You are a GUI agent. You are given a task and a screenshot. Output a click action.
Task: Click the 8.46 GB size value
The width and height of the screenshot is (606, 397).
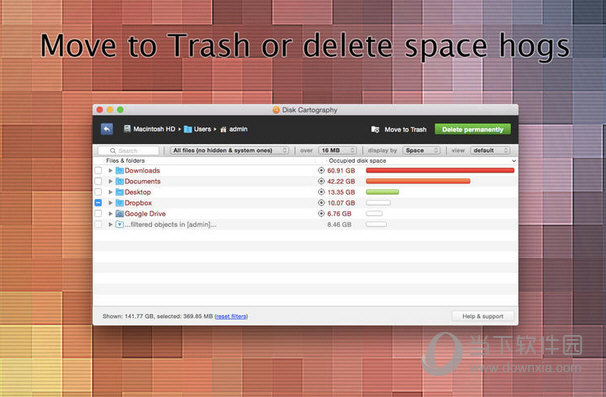coord(339,224)
